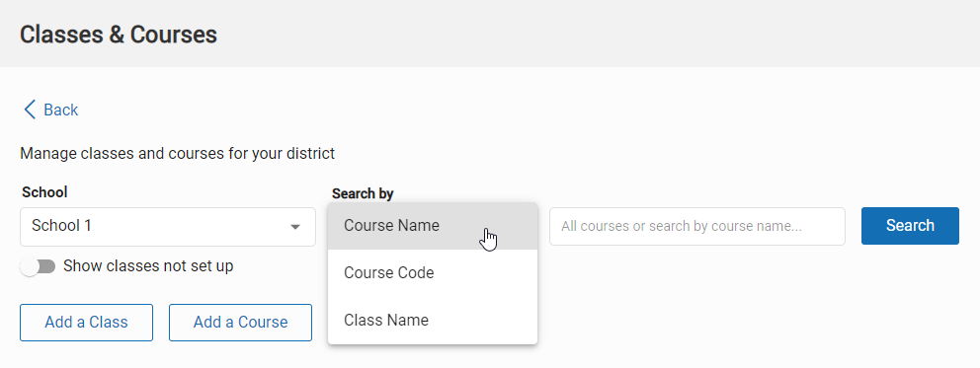Click the 'Manage classes and courses' description text
This screenshot has height=368, width=980.
click(178, 153)
